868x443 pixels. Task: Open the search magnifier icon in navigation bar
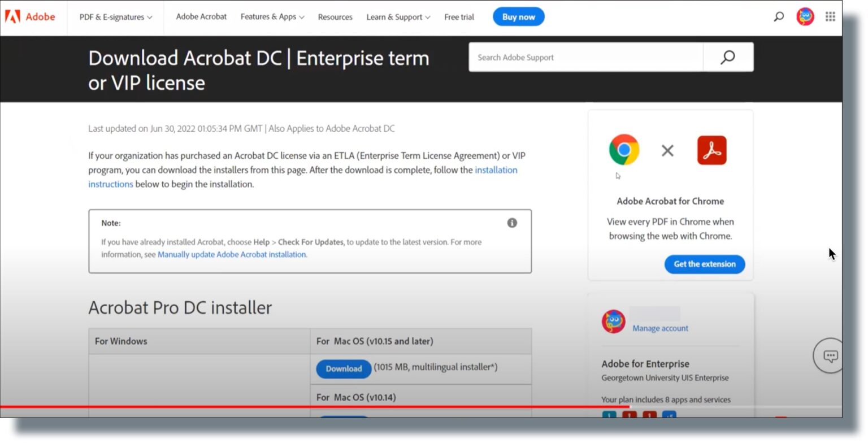(779, 16)
